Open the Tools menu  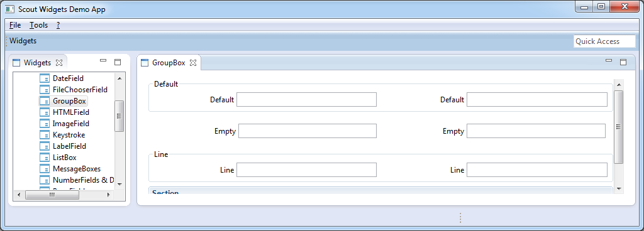click(38, 25)
